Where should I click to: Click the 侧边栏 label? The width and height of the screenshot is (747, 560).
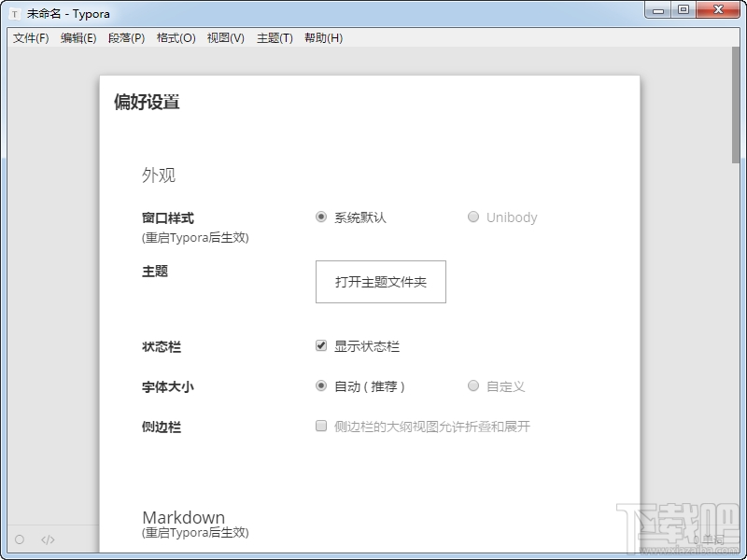point(161,427)
